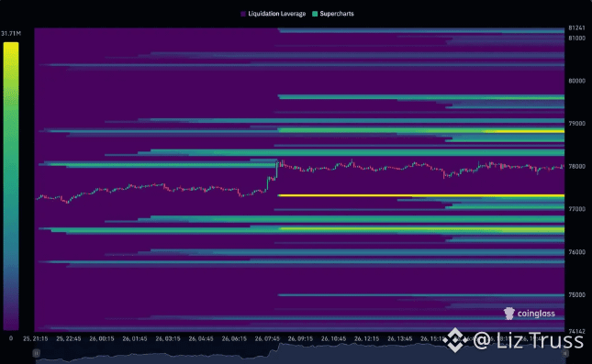Screen dimensions: 592x364
Task: Click the 26, 06:15 time axis label
Action: click(234, 338)
